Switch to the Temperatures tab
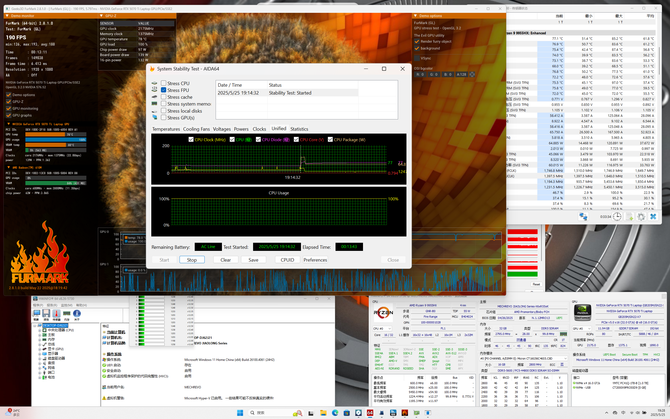670x419 pixels. tap(166, 129)
